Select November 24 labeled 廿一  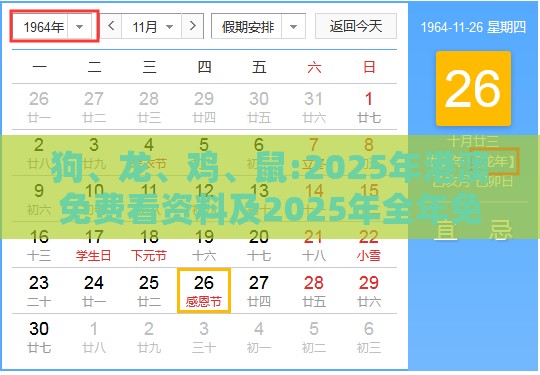94,291
